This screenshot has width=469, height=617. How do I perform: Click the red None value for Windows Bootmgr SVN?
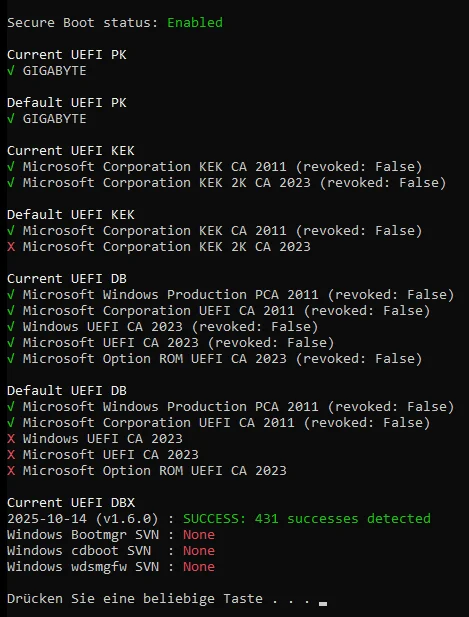(199, 535)
